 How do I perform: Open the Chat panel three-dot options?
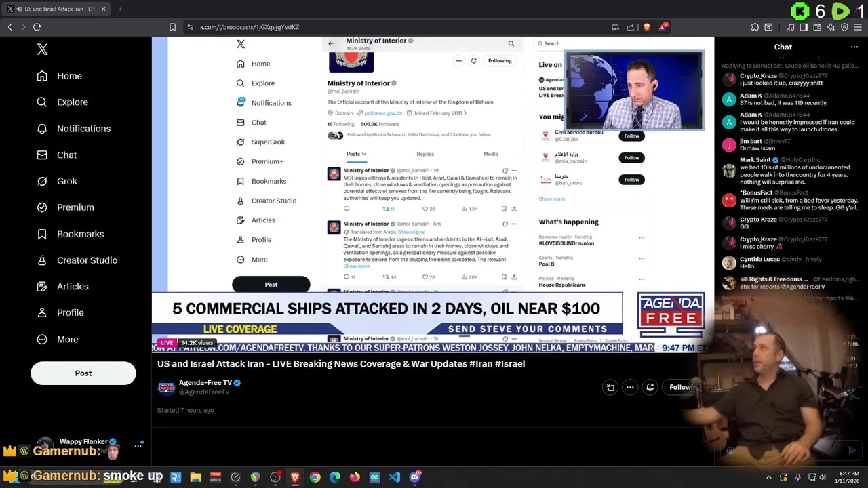[x=854, y=47]
